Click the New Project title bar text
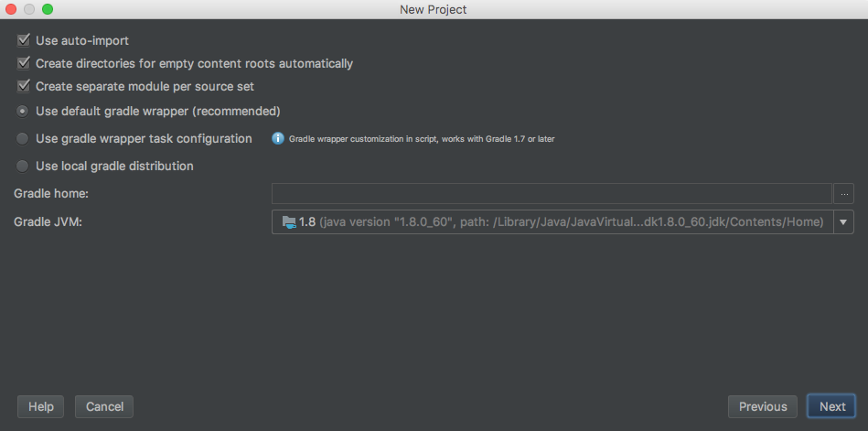This screenshot has width=868, height=431. (434, 9)
